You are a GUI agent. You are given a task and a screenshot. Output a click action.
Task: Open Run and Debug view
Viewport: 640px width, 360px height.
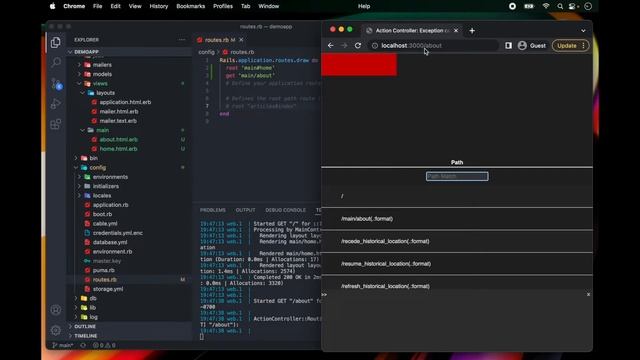56,104
